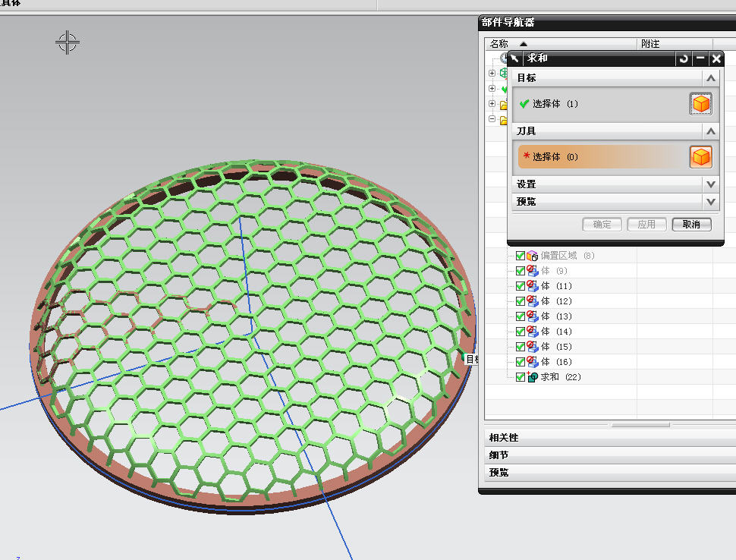The image size is (736, 560).
Task: Close the 求和 dialog with X
Action: [x=716, y=58]
